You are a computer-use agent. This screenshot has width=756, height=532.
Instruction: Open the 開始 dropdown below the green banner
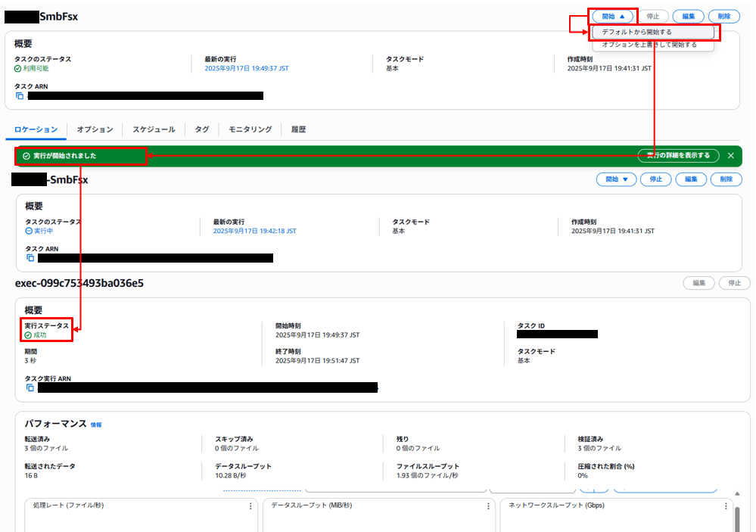point(616,179)
